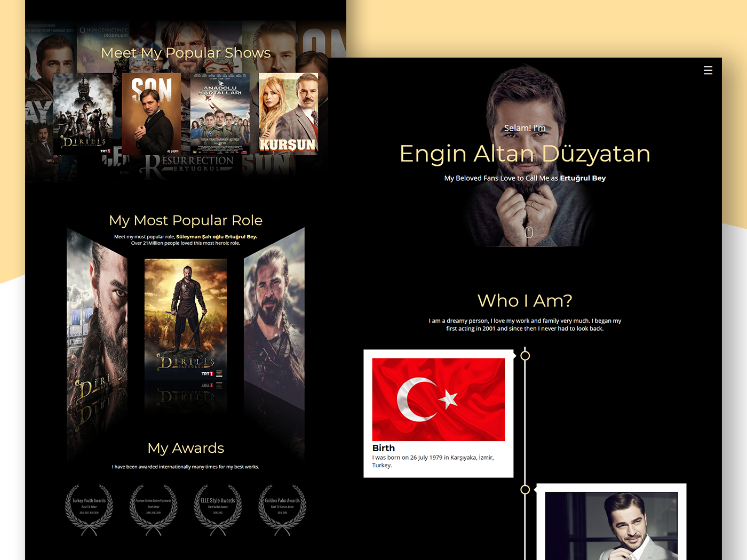Select the Pantene Golden Butterfly Awards badge

pyautogui.click(x=154, y=510)
